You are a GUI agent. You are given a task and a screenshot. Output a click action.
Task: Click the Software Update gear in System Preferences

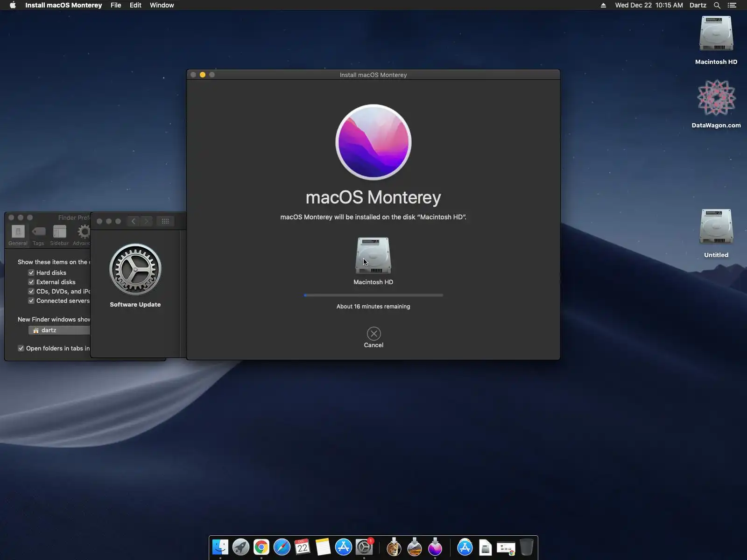point(135,269)
